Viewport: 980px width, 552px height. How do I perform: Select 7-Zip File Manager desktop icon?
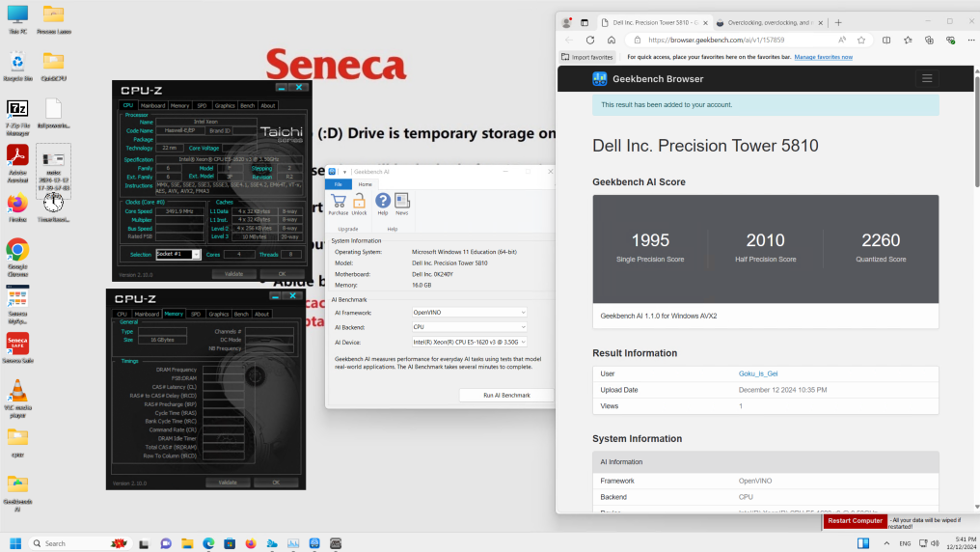tap(17, 118)
